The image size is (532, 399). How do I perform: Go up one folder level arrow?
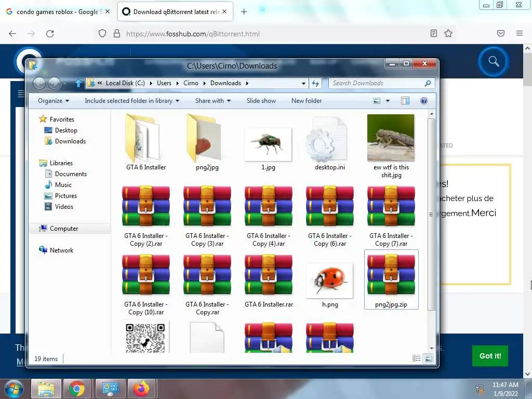coord(78,83)
